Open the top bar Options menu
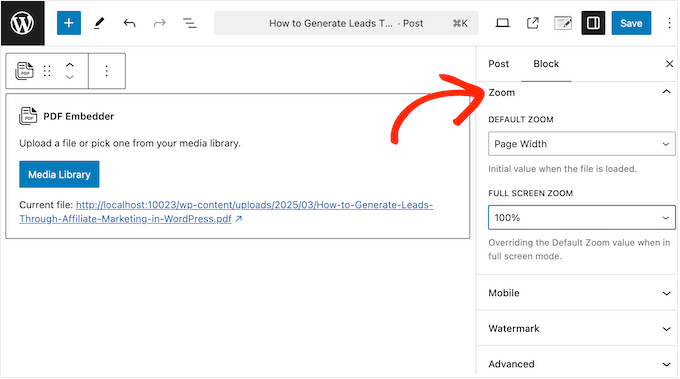The image size is (680, 379). [x=669, y=23]
